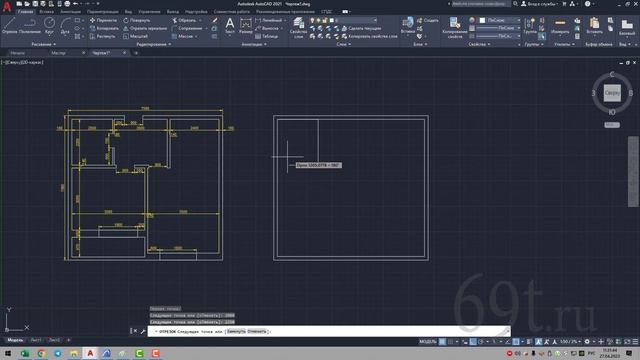Click the Сопряжение fillet tool
Viewport: 640px width, 360px height.
(x=187, y=28)
